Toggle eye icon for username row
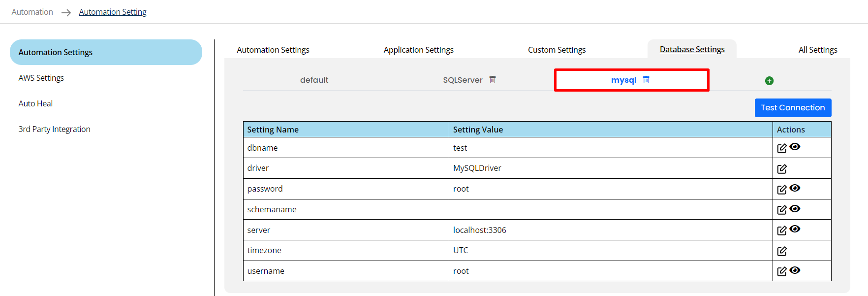The height and width of the screenshot is (296, 868). pyautogui.click(x=795, y=270)
